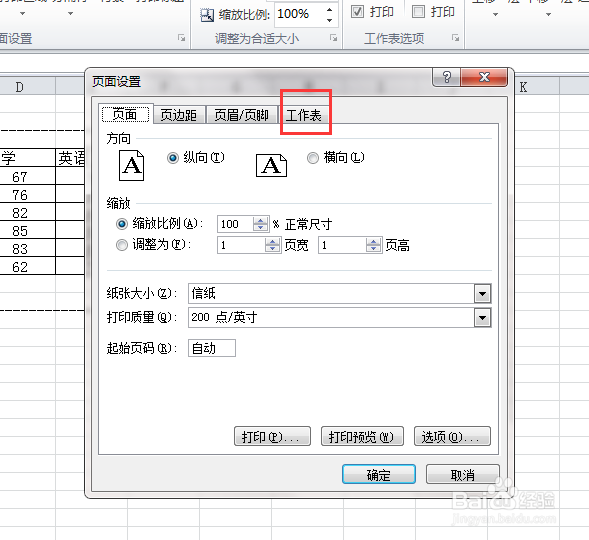
Task: Open the 页边距 tab
Action: click(179, 115)
